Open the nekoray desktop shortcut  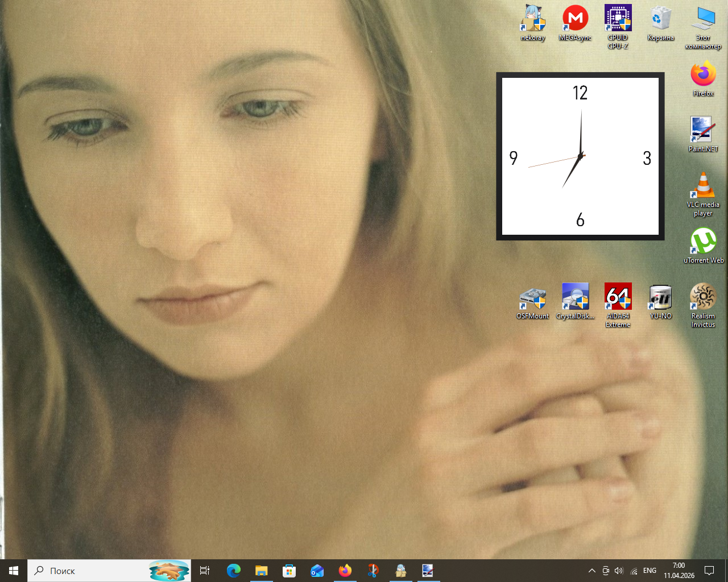pos(533,19)
